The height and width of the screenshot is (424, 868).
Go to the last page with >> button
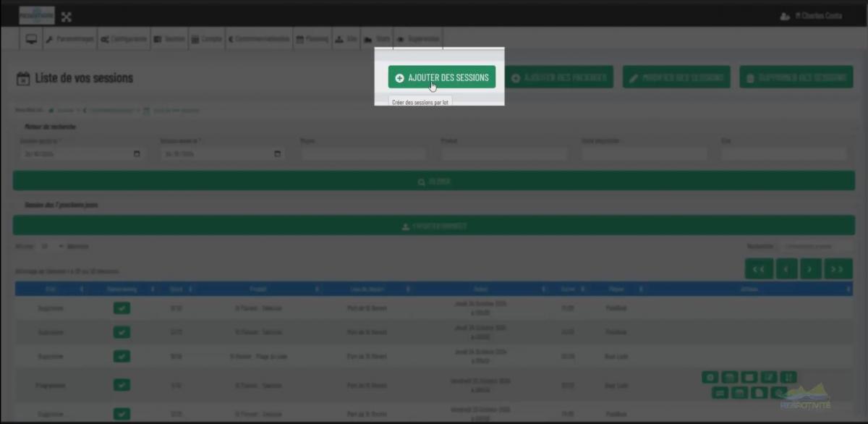(x=838, y=268)
